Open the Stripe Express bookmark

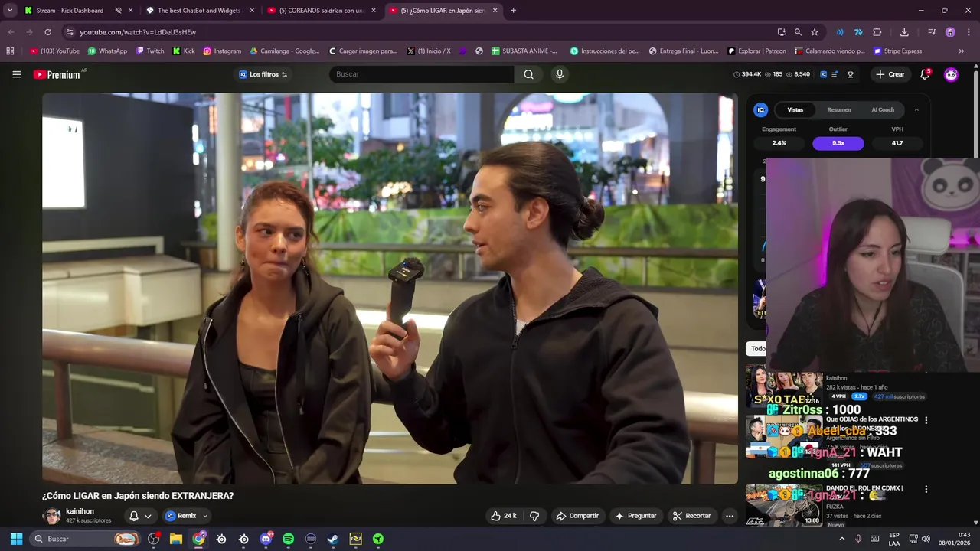[898, 51]
